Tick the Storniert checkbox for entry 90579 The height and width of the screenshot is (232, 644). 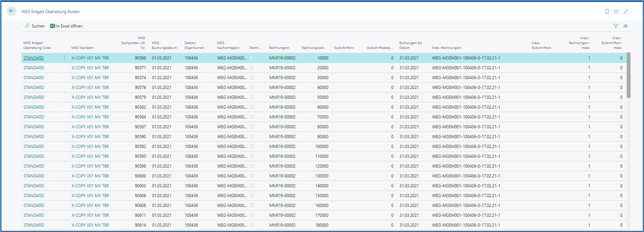[251, 97]
